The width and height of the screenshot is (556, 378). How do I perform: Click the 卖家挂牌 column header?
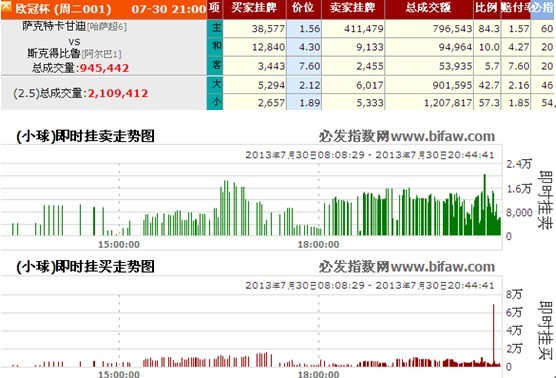coord(353,8)
